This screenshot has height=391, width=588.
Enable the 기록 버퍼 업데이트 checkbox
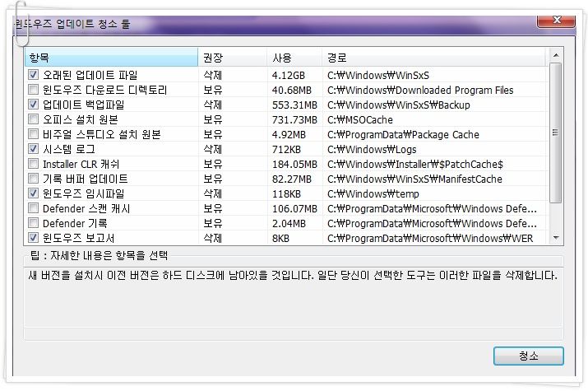34,179
